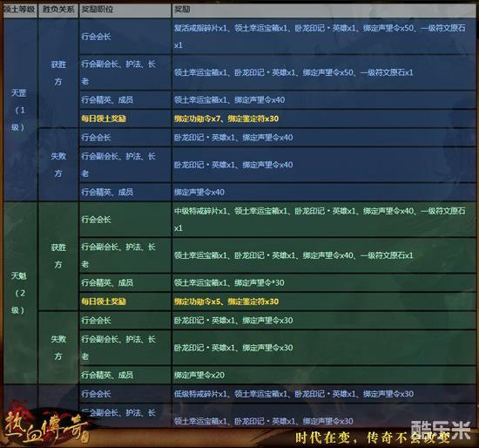Click the 绑定功勋令x5 reward text
Viewport: 479px width, 448px height.
coord(197,302)
